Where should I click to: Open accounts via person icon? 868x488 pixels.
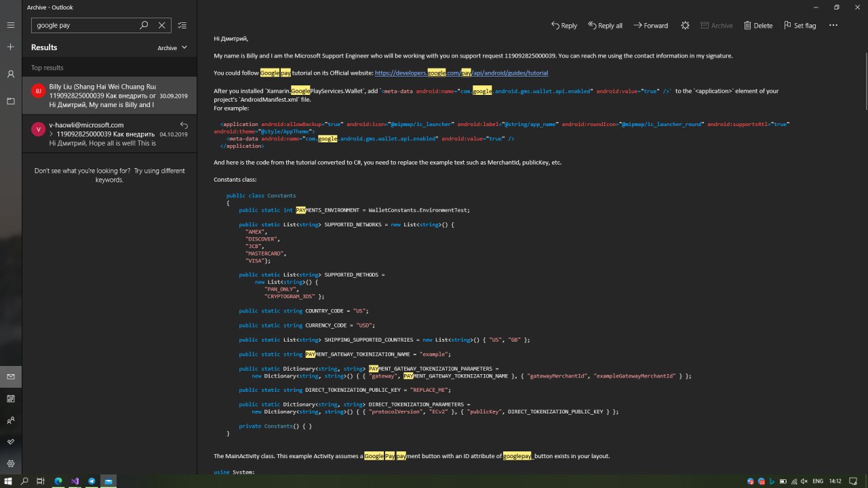[x=11, y=74]
